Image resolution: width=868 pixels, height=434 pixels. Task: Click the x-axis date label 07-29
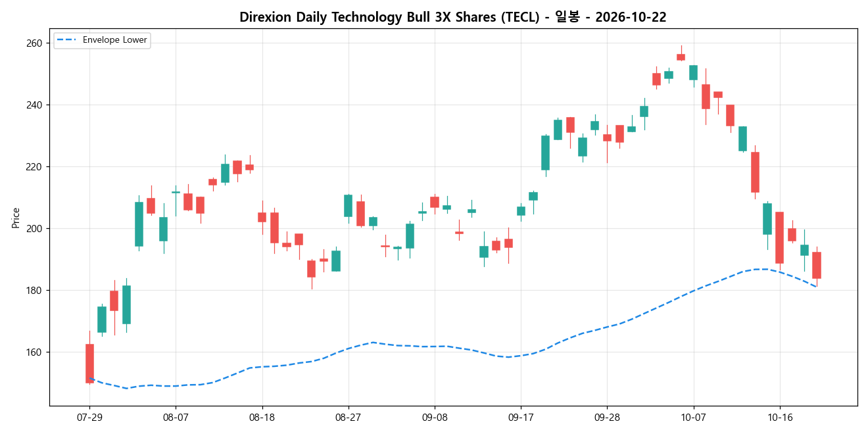click(89, 418)
